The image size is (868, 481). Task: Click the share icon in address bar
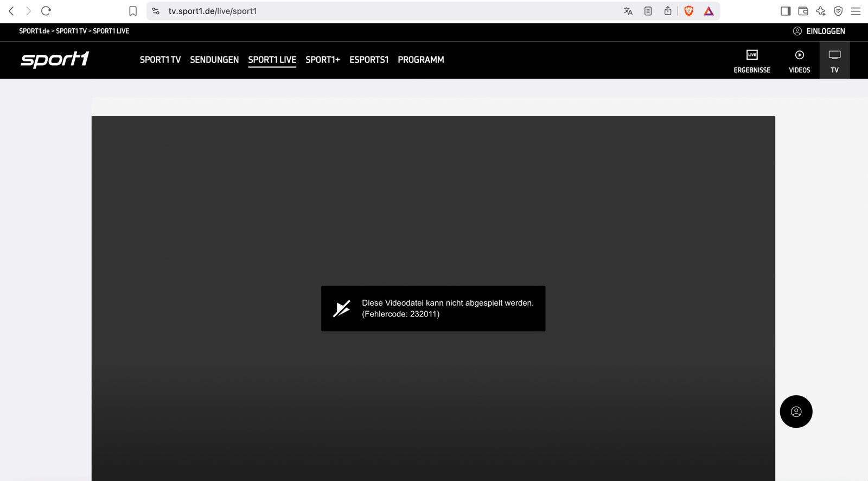point(668,11)
